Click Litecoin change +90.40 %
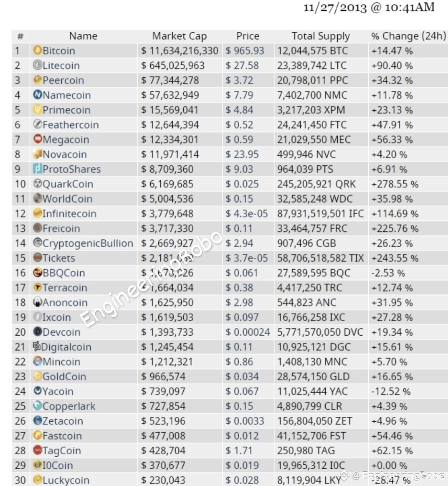Viewport: 448px width, 486px height. point(392,66)
